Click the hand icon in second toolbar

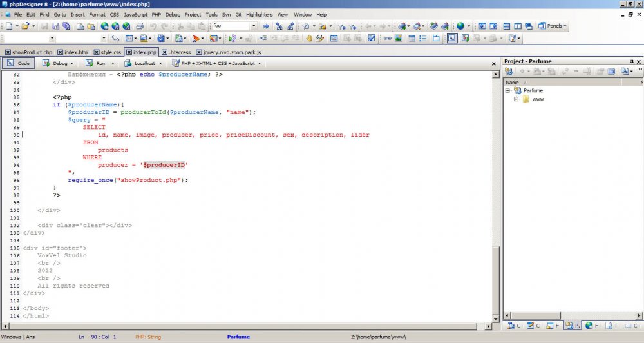[309, 38]
